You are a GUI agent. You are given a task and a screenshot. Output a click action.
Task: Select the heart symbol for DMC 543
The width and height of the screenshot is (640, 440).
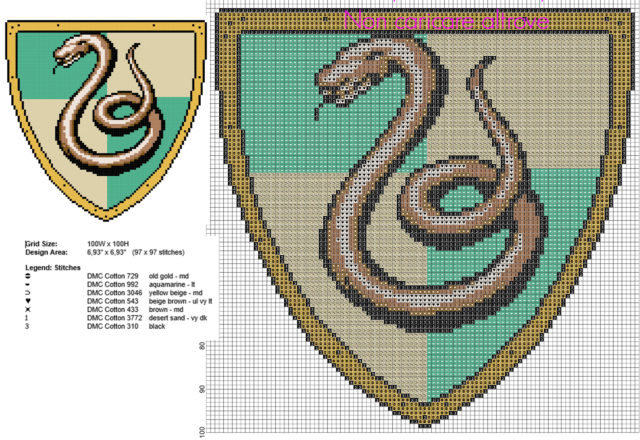click(x=28, y=301)
